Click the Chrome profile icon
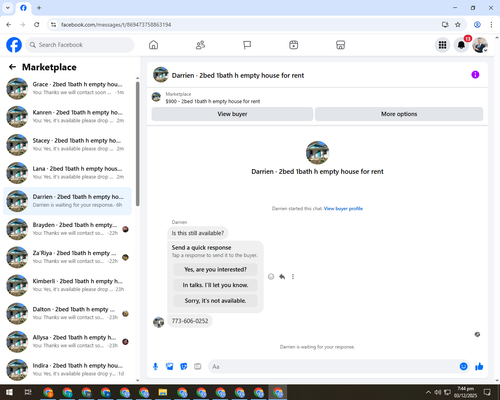Screen dimensions: 500x400 click(477, 25)
